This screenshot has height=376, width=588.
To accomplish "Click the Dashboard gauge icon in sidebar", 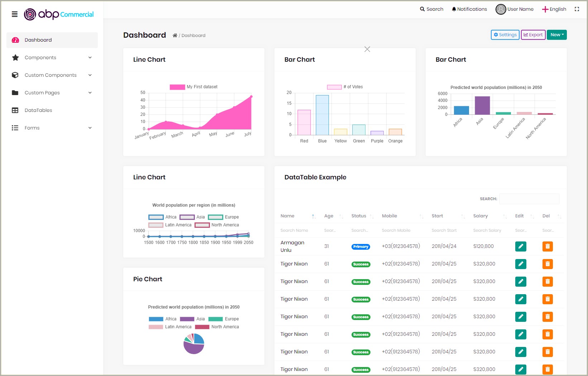I will (15, 40).
